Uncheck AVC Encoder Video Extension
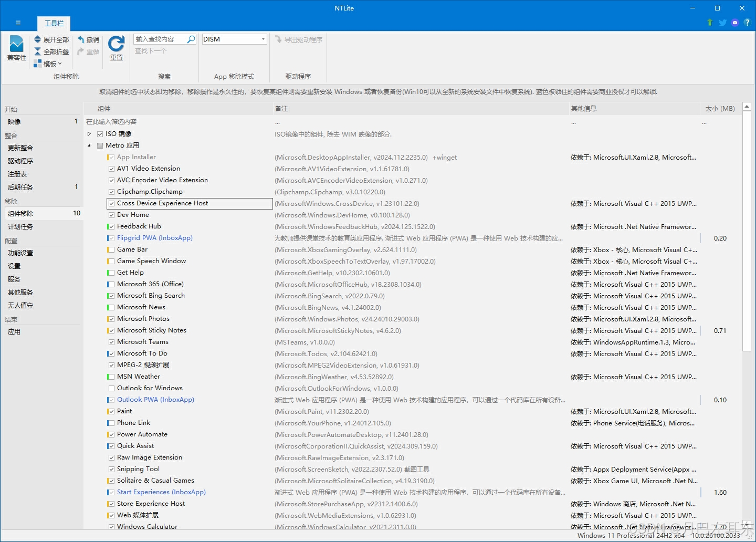756x542 pixels. [x=111, y=180]
